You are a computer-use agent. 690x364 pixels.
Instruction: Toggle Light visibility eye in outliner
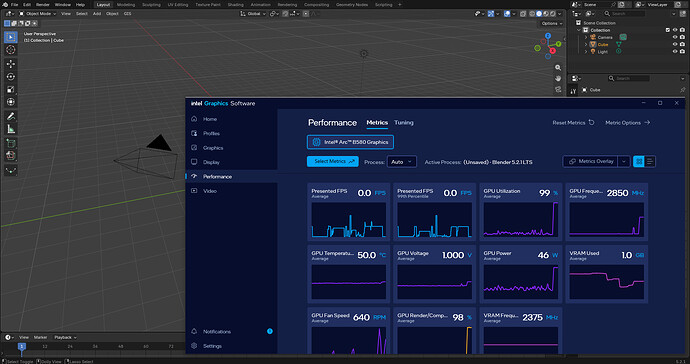(x=675, y=51)
